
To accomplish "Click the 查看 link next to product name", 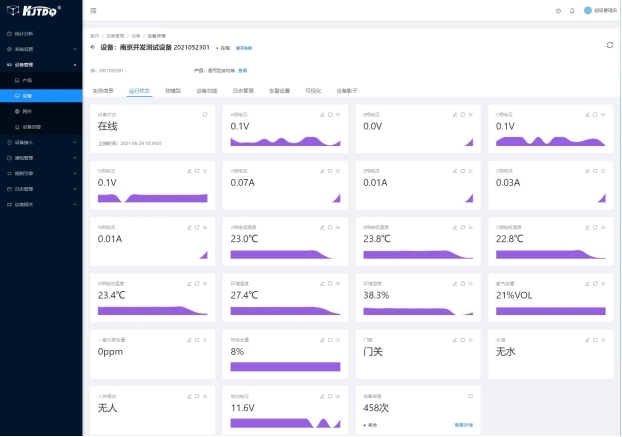I will pos(242,70).
